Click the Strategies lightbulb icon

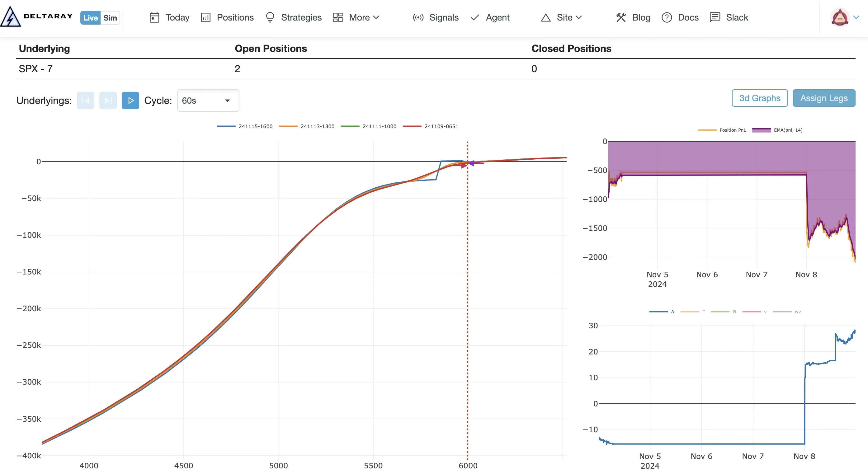(270, 17)
